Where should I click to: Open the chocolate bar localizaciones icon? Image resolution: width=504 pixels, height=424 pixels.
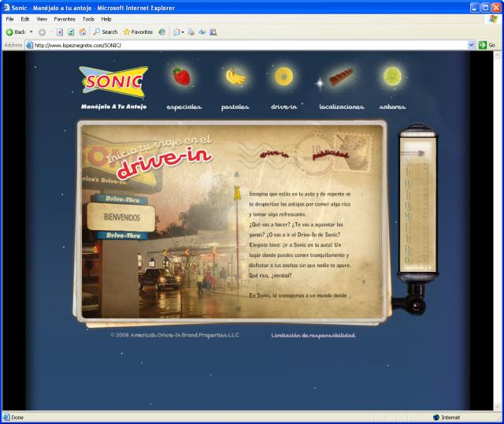341,78
